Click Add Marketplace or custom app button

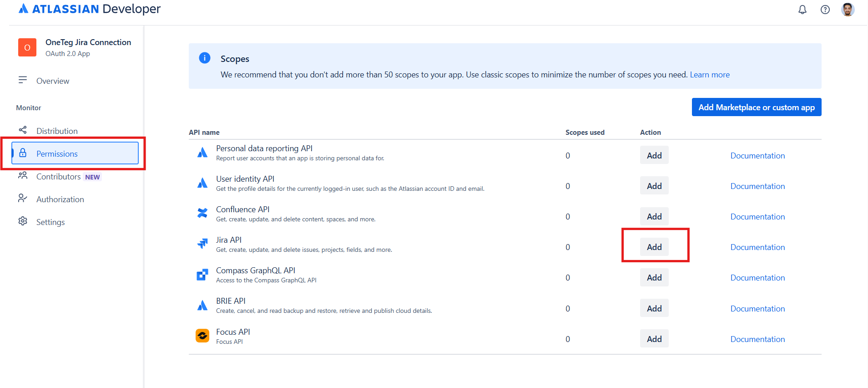[x=757, y=107]
